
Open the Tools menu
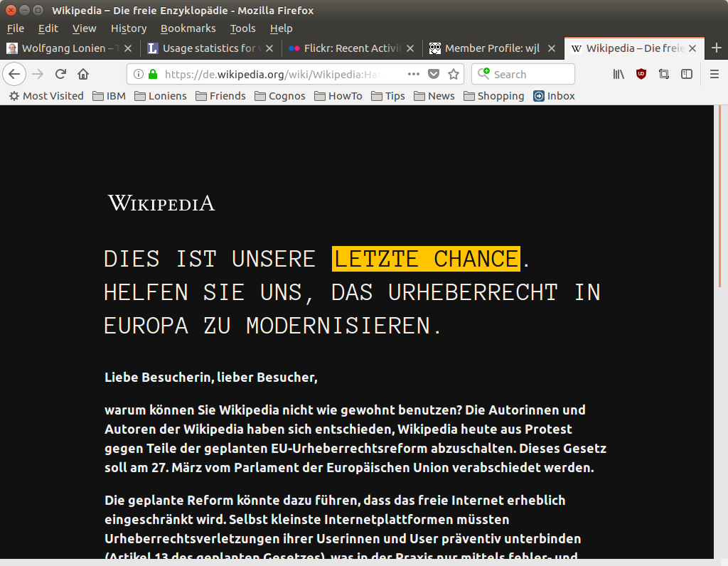tap(243, 28)
